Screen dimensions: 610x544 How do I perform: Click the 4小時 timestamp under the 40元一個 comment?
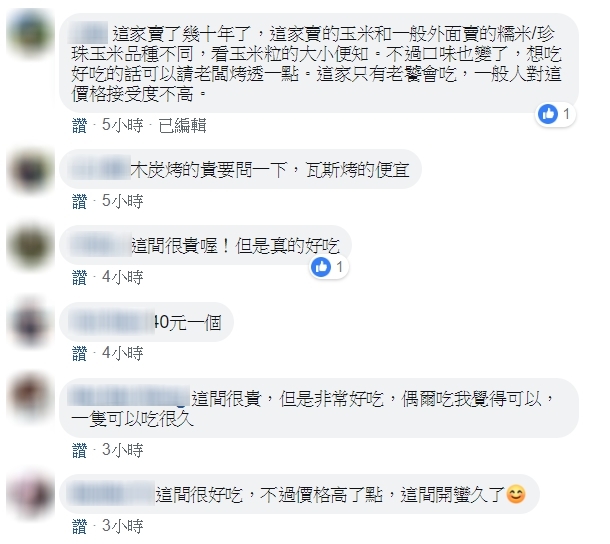tap(123, 353)
